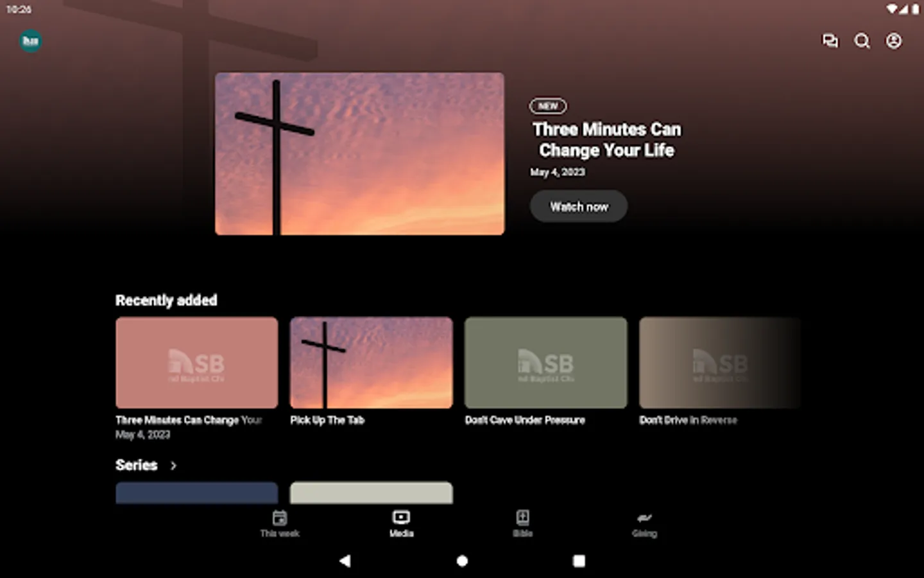The image size is (924, 578).
Task: Open the This week calendar icon
Action: pyautogui.click(x=279, y=516)
